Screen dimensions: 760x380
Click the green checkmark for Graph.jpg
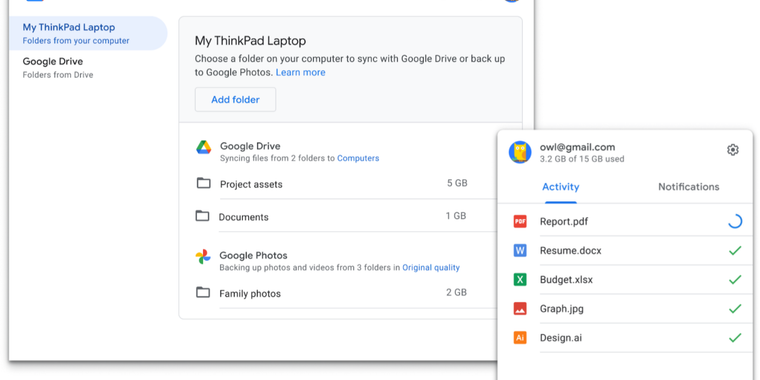point(735,309)
